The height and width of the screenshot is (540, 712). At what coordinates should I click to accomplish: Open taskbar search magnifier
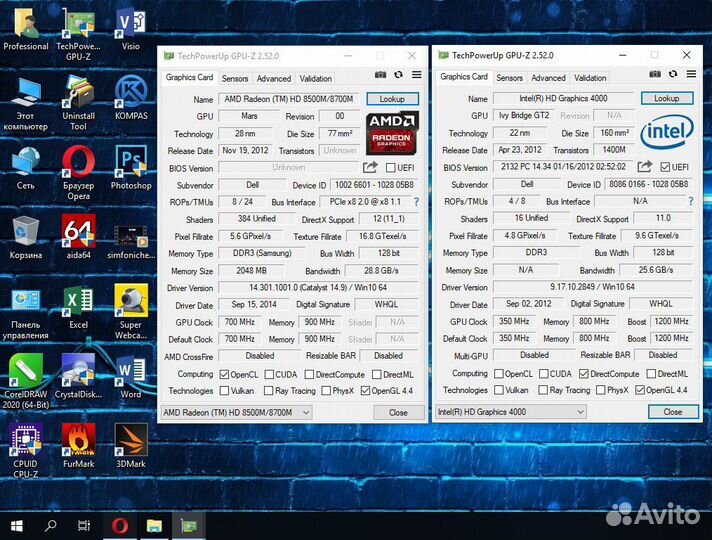pyautogui.click(x=50, y=526)
